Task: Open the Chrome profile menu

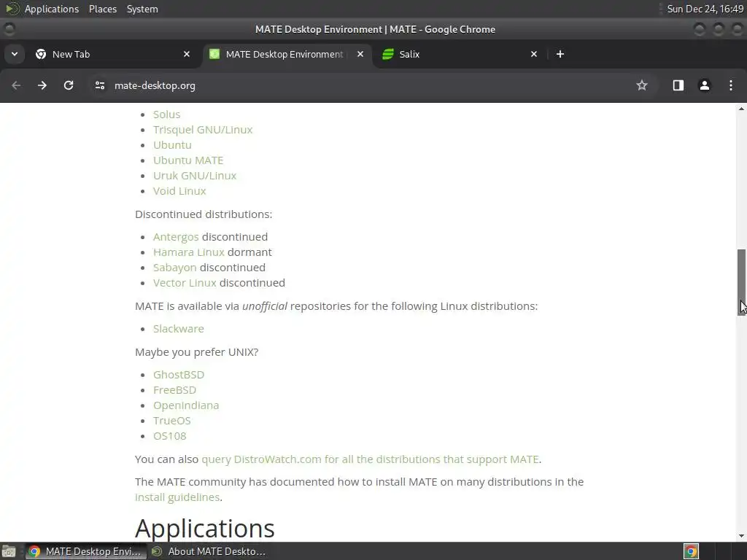Action: pos(704,85)
